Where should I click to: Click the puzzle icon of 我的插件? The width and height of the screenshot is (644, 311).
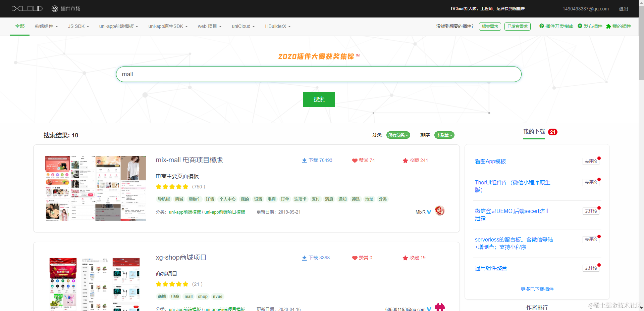click(x=608, y=26)
